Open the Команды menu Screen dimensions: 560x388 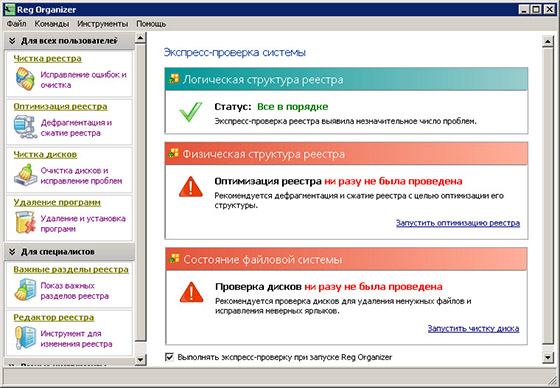click(52, 24)
